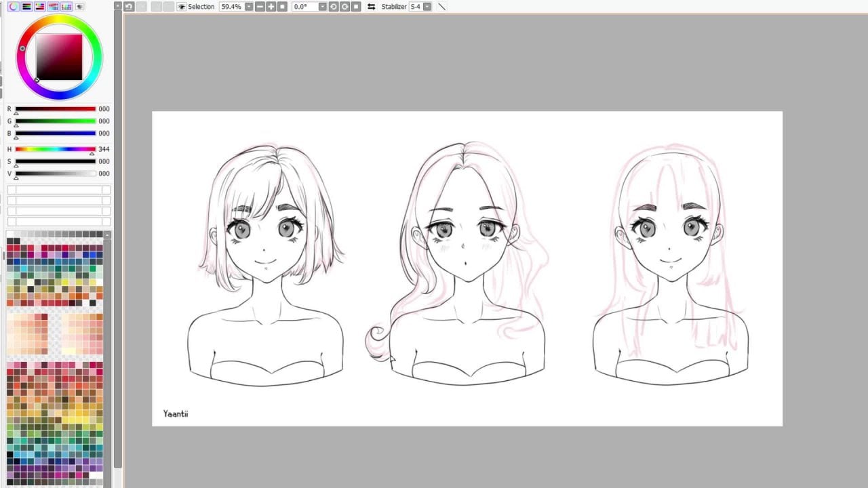This screenshot has height=488, width=868.
Task: Click the zoom out minus button
Action: coord(260,6)
